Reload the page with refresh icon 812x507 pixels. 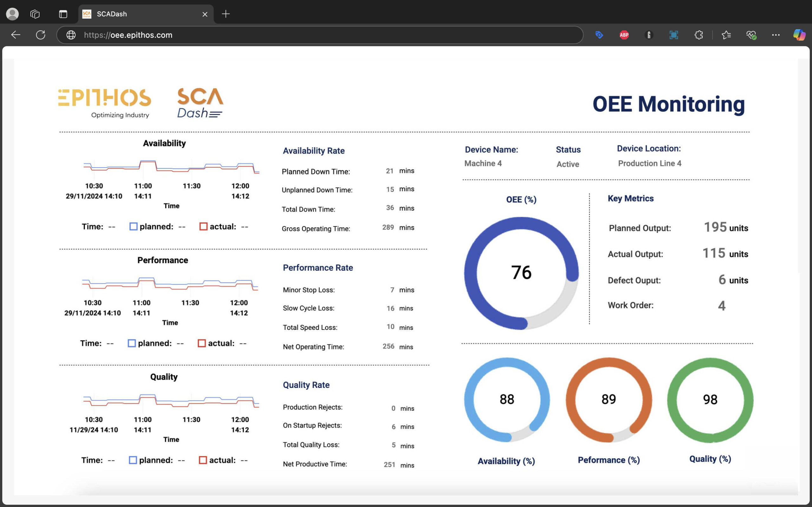coord(41,35)
